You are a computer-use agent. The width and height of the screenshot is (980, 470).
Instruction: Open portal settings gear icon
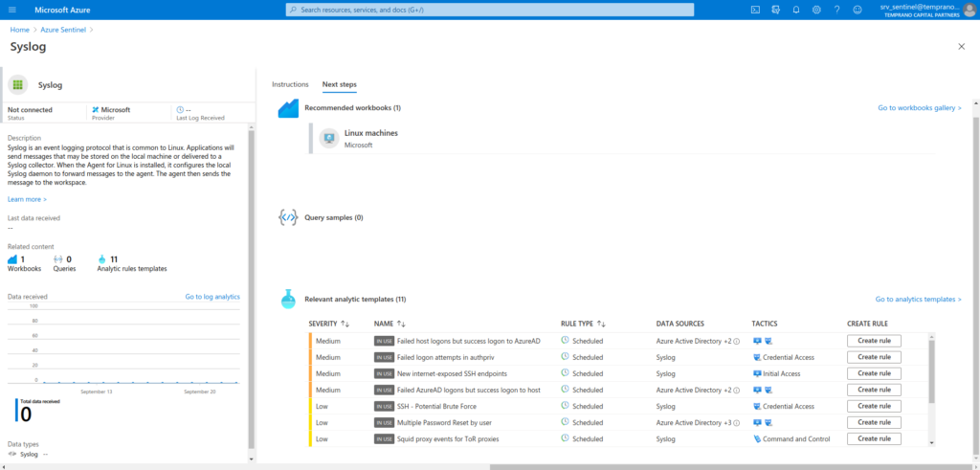[816, 10]
